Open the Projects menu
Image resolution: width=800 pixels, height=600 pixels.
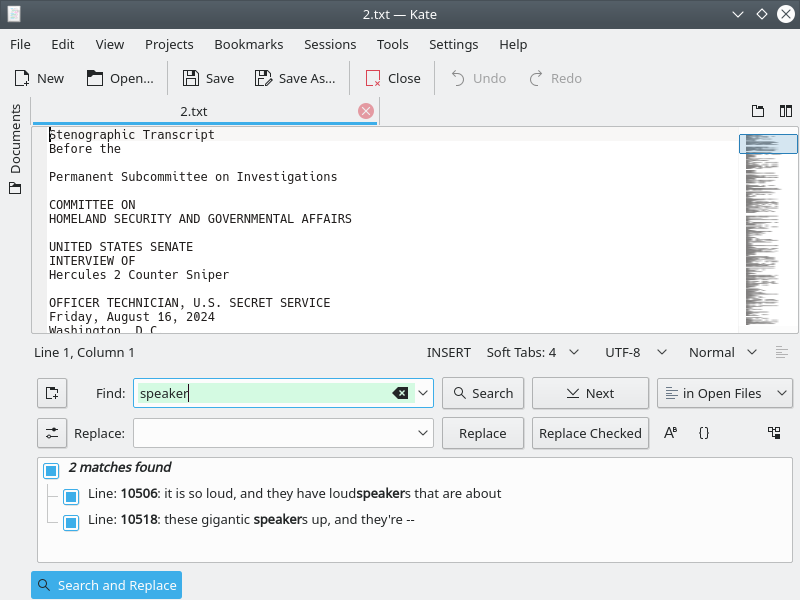[x=169, y=44]
